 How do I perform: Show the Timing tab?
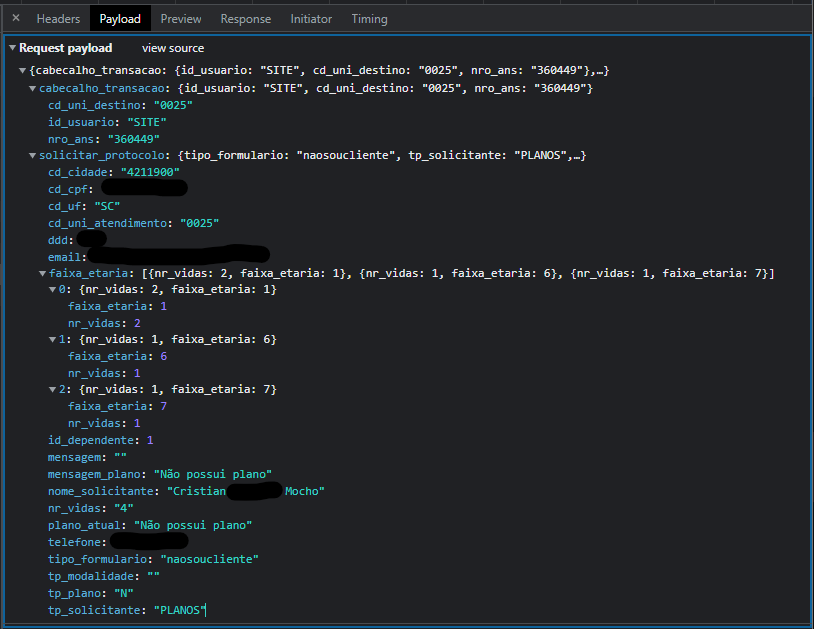pos(369,19)
